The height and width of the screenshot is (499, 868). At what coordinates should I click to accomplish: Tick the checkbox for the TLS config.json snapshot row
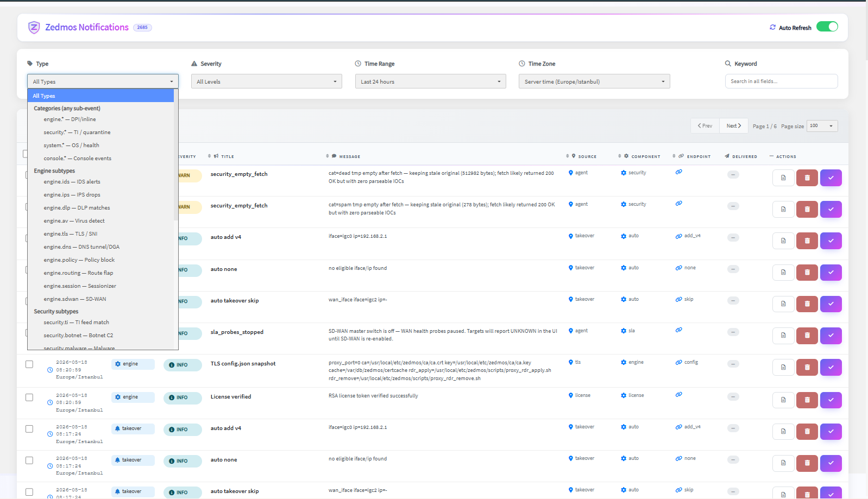(x=29, y=364)
